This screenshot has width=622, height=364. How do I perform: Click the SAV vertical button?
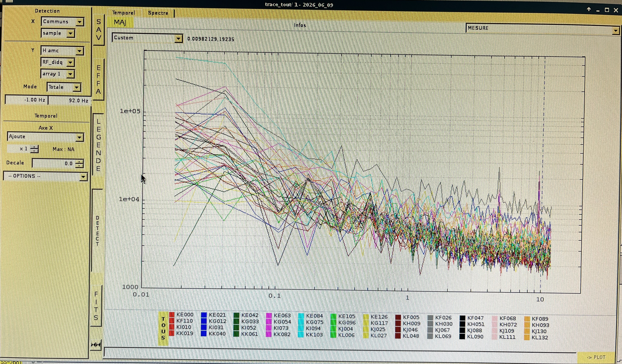pos(98,30)
